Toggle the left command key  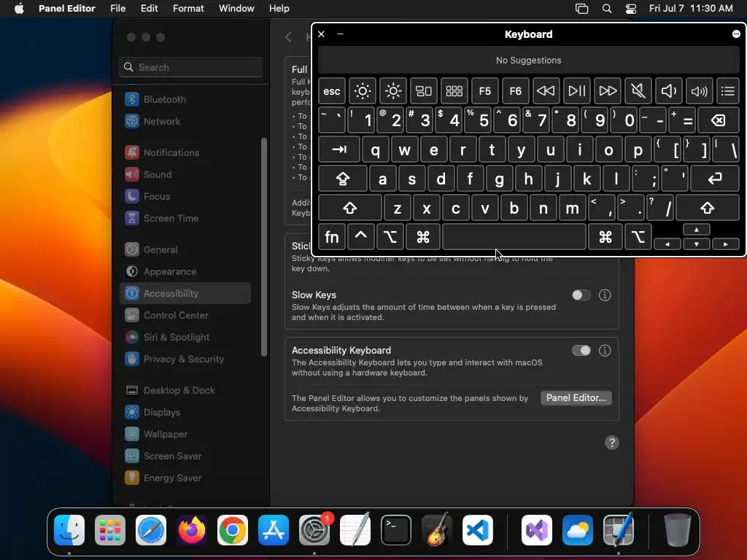(423, 237)
